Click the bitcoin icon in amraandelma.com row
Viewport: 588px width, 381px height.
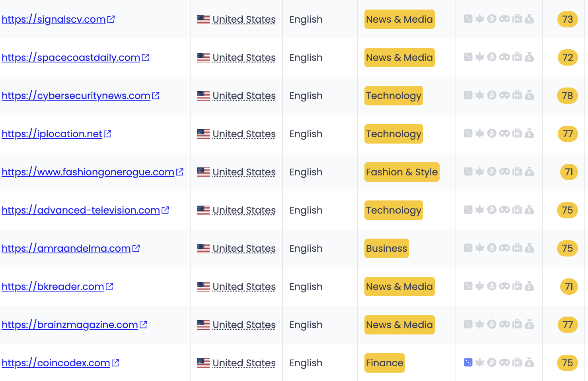click(x=492, y=248)
